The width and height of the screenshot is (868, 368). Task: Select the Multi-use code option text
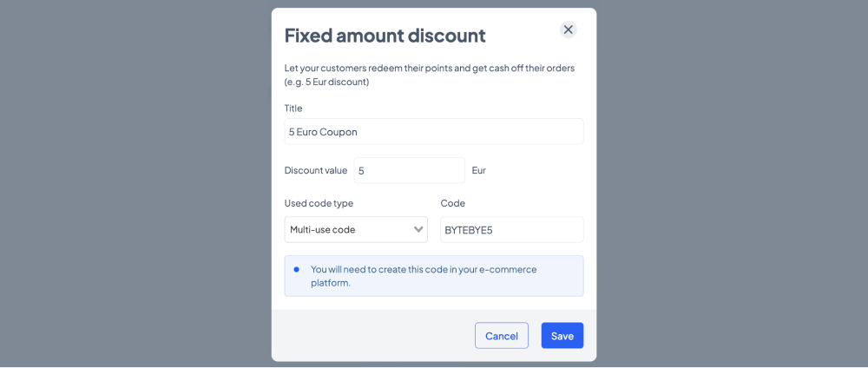(323, 229)
